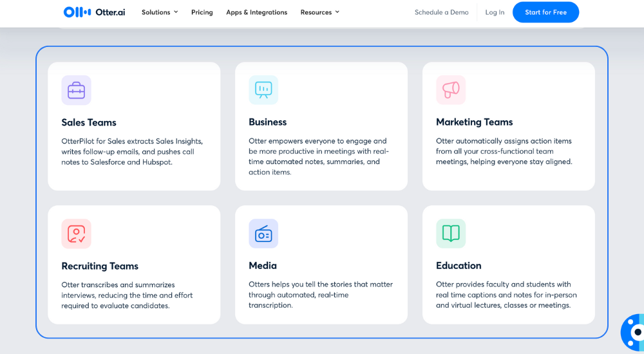Go to Apps & Integrations
Image resolution: width=644 pixels, height=354 pixels.
tap(257, 12)
